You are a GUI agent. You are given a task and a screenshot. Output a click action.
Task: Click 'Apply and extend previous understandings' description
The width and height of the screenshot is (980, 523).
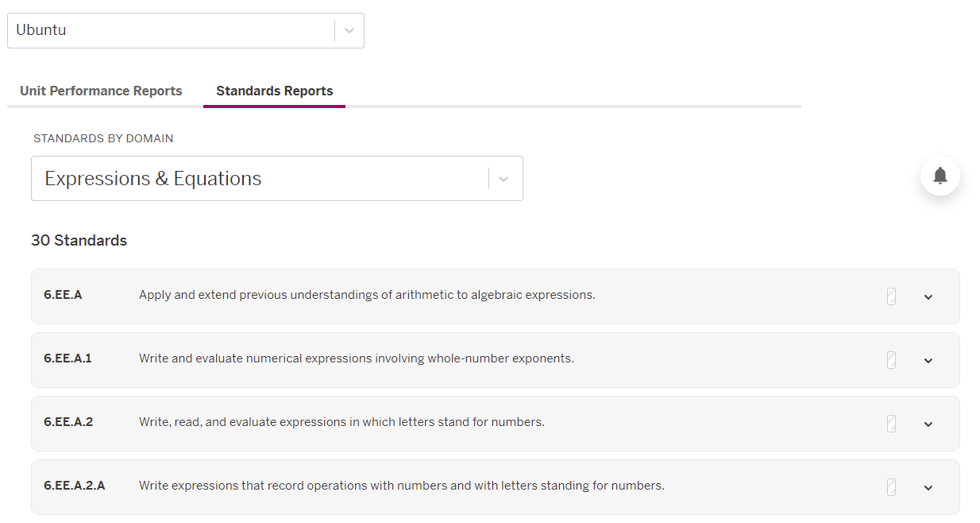click(x=367, y=295)
